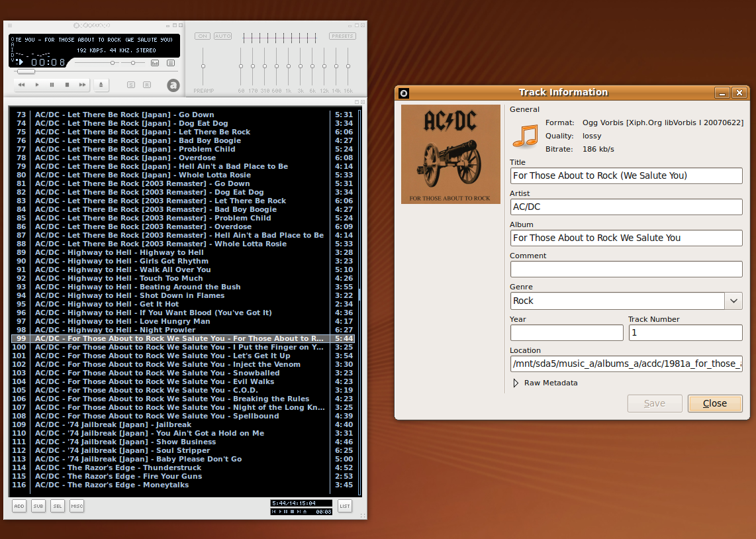
Task: Click the round Audacious logo button
Action: [173, 85]
